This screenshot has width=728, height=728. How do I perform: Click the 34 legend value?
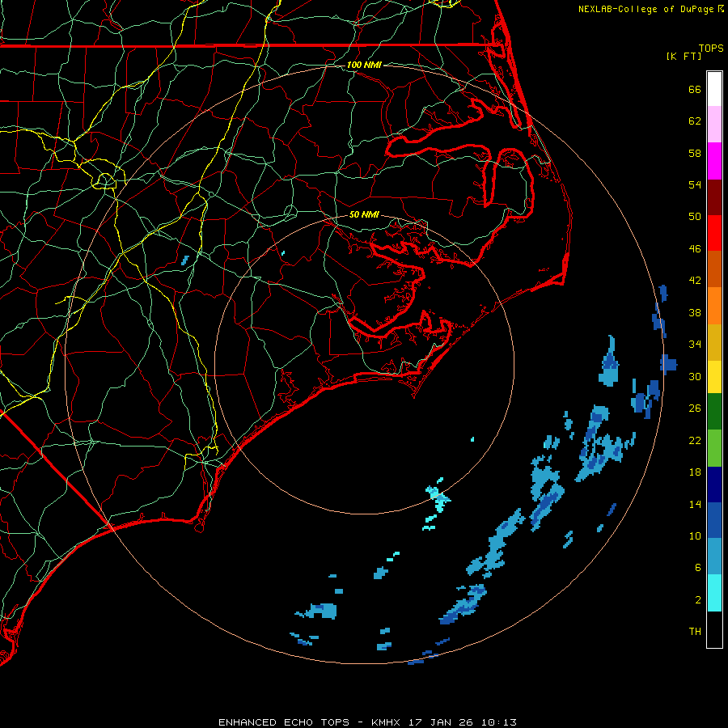click(695, 345)
